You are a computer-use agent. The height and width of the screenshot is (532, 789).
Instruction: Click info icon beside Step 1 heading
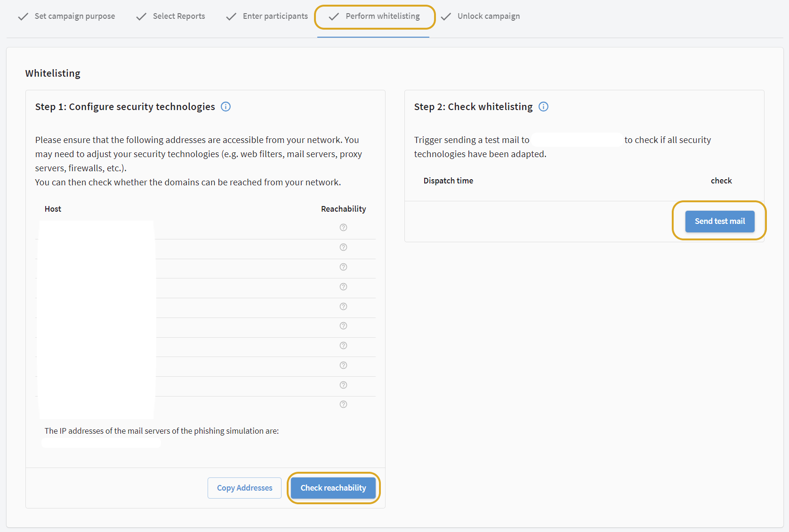pyautogui.click(x=226, y=107)
